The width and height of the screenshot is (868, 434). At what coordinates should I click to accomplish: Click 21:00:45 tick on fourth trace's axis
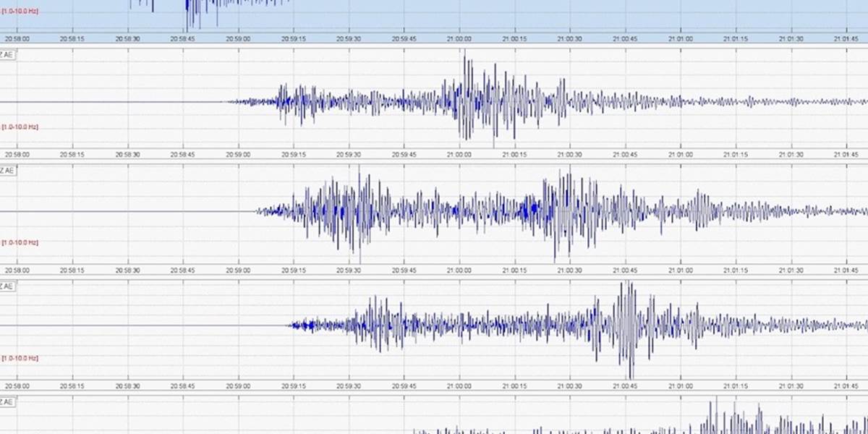(x=625, y=386)
